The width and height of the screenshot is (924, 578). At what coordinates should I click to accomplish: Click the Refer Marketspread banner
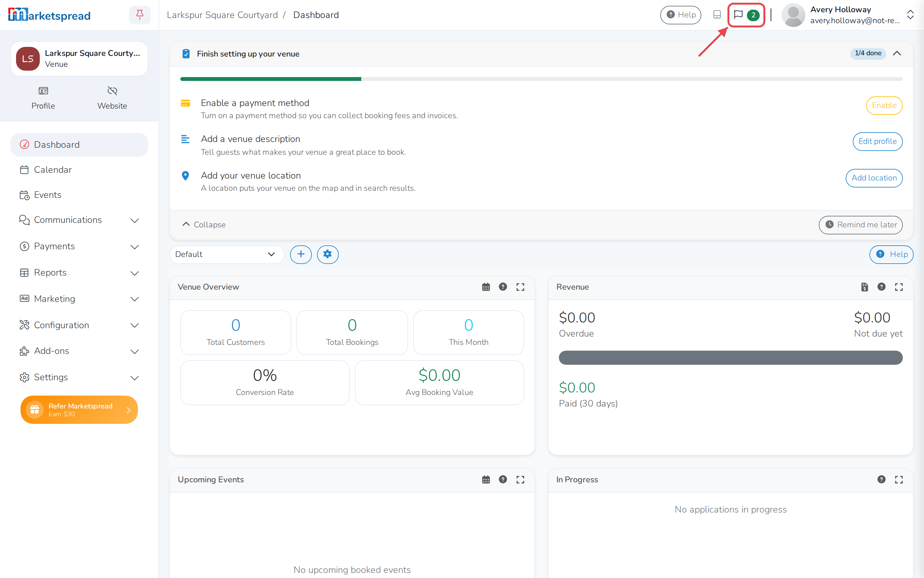pyautogui.click(x=79, y=410)
